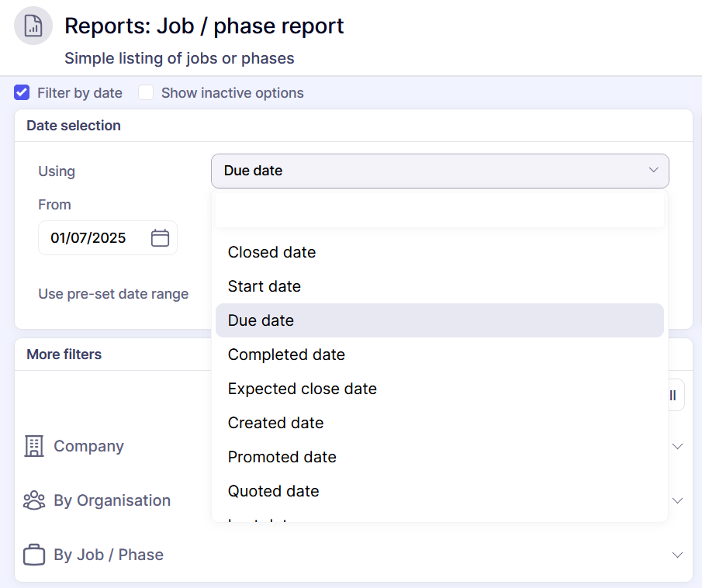
Task: Click the By Organisation people icon
Action: coord(34,500)
